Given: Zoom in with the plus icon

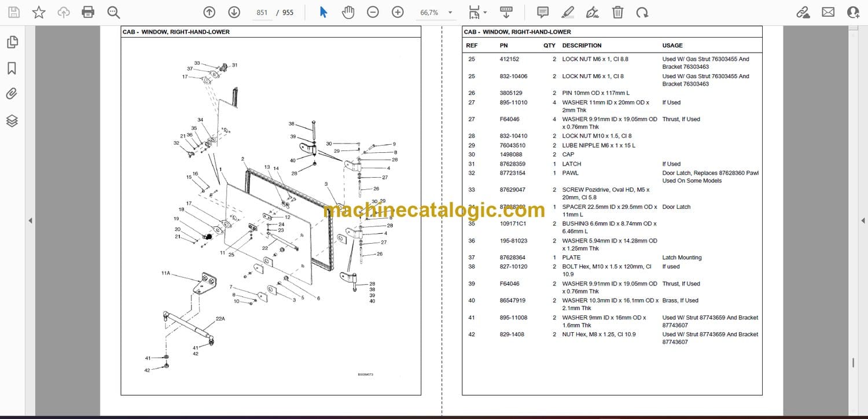Looking at the screenshot, I should tap(398, 12).
